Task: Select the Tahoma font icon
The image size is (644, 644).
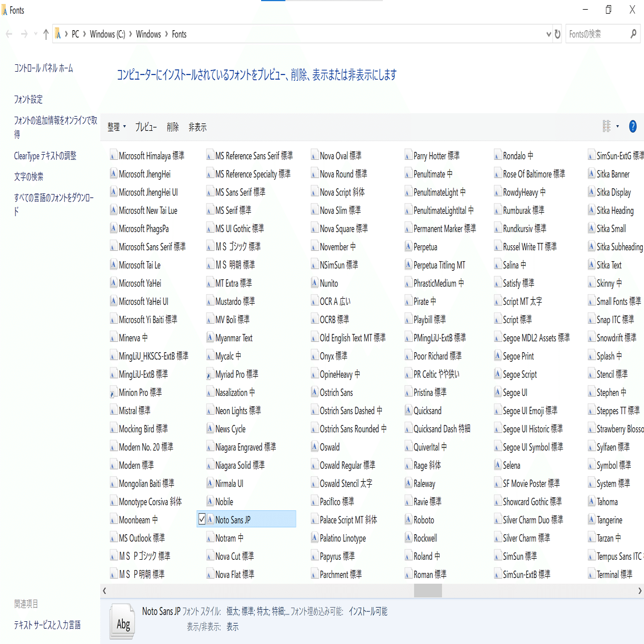Action: click(592, 501)
